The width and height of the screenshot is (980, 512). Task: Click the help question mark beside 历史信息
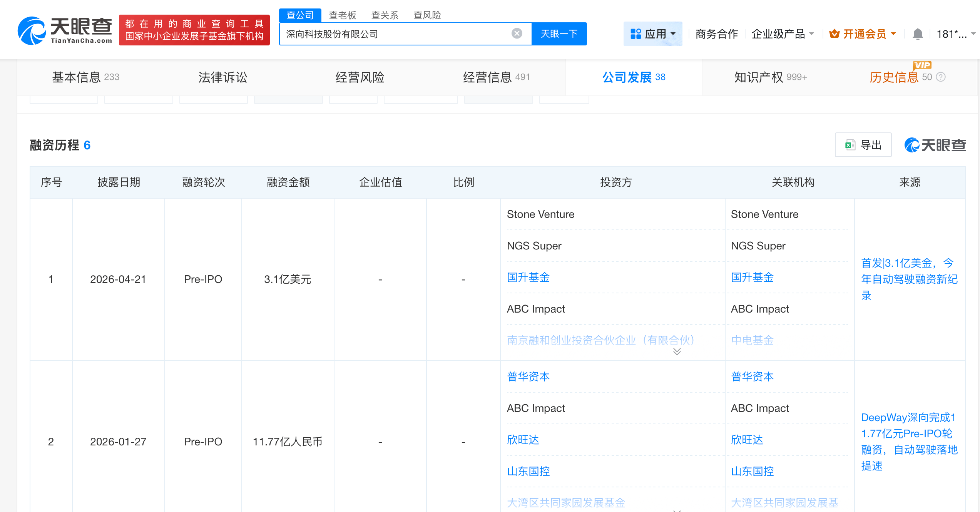tap(941, 77)
